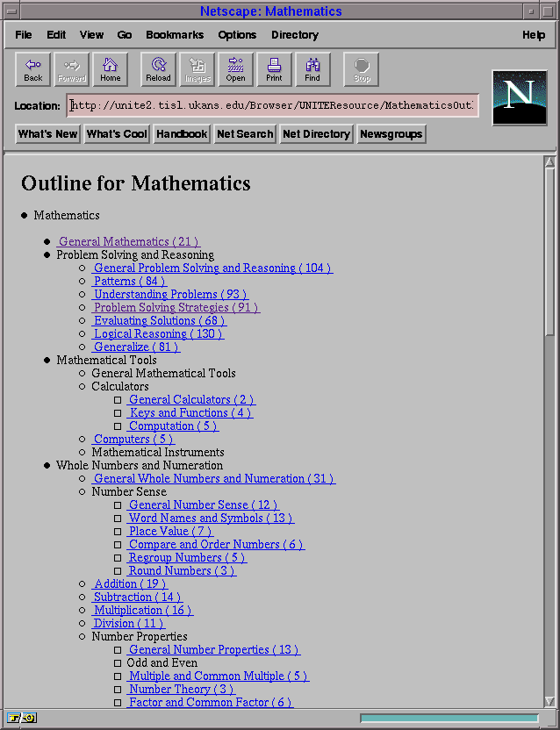Viewport: 560px width, 730px height.
Task: Open the Edit menu
Action: (56, 35)
